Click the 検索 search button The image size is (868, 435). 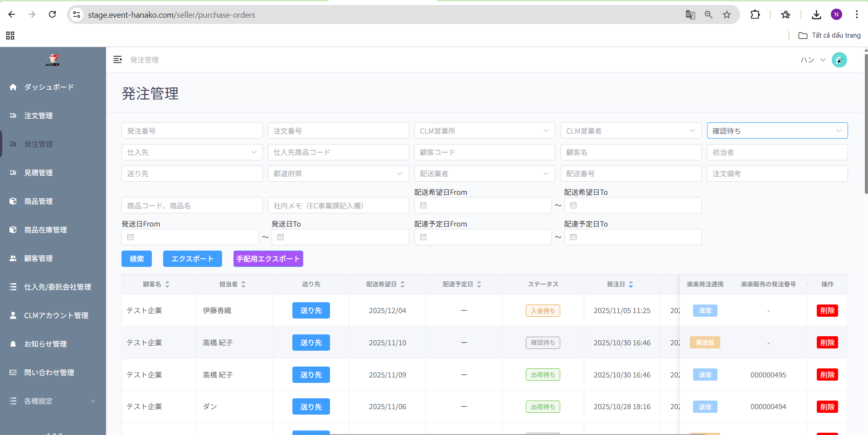(x=136, y=259)
